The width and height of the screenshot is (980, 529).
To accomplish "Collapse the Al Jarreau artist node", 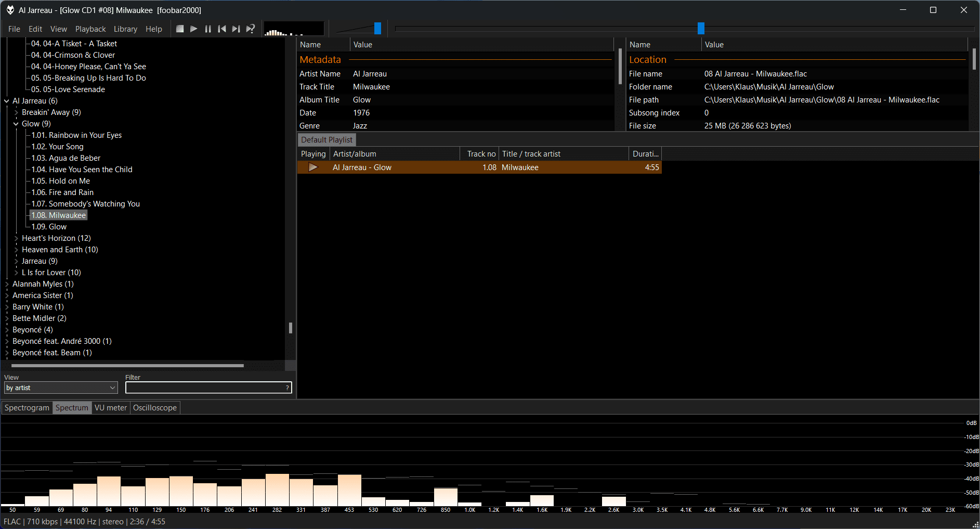I will pyautogui.click(x=7, y=101).
